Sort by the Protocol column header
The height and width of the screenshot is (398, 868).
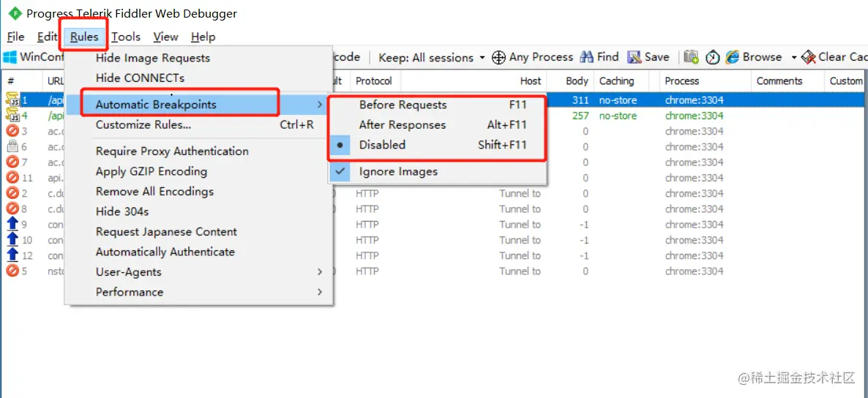point(375,80)
